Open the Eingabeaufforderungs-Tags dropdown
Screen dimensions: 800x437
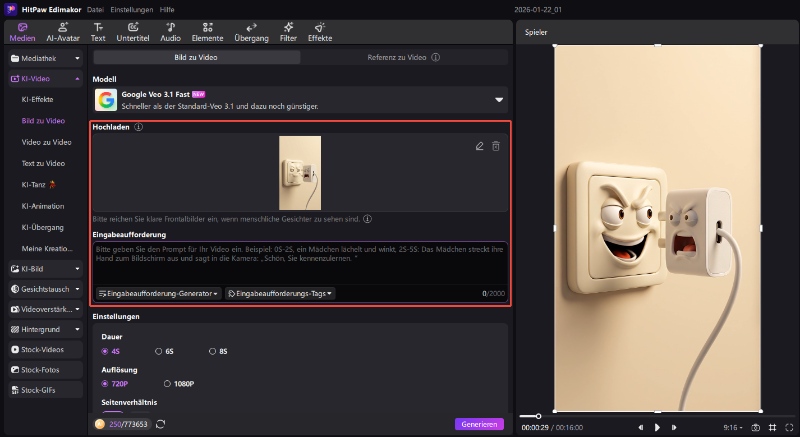tap(280, 294)
